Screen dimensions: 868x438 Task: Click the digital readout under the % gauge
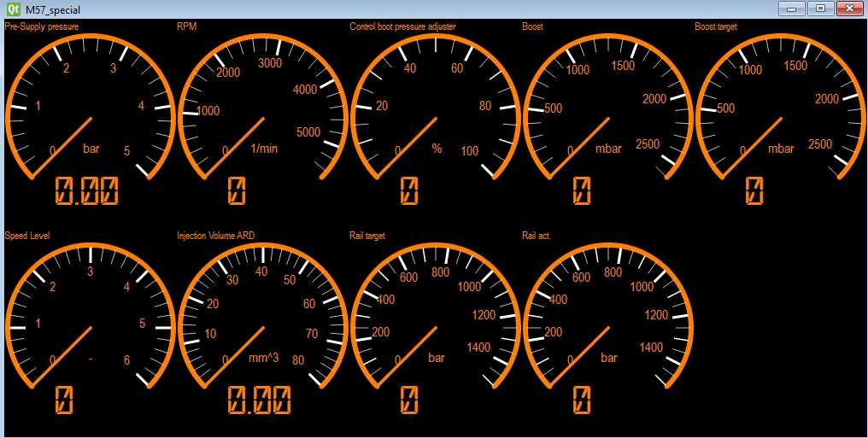(409, 190)
